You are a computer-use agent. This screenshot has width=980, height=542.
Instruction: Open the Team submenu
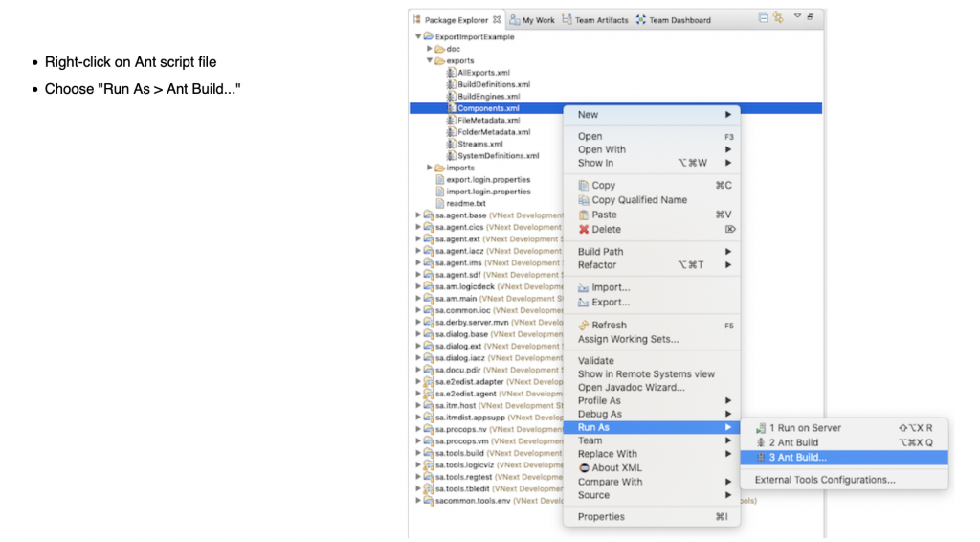pyautogui.click(x=651, y=440)
